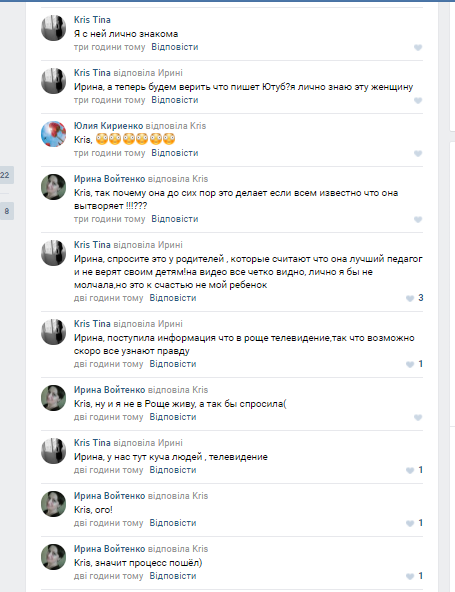Like the comment about 'в роще телевидение'

pos(414,364)
